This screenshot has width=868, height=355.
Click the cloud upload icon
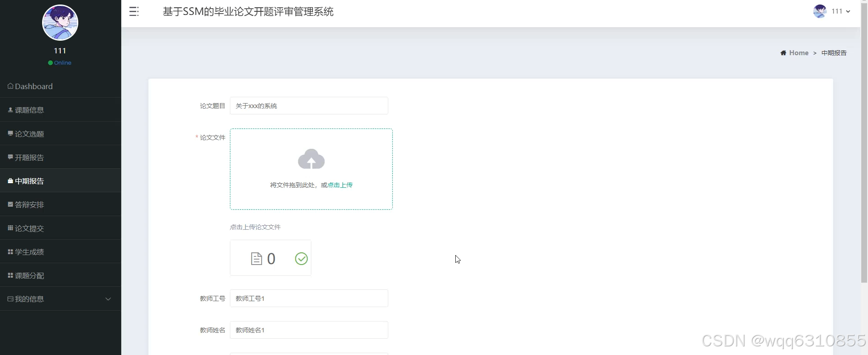(311, 159)
